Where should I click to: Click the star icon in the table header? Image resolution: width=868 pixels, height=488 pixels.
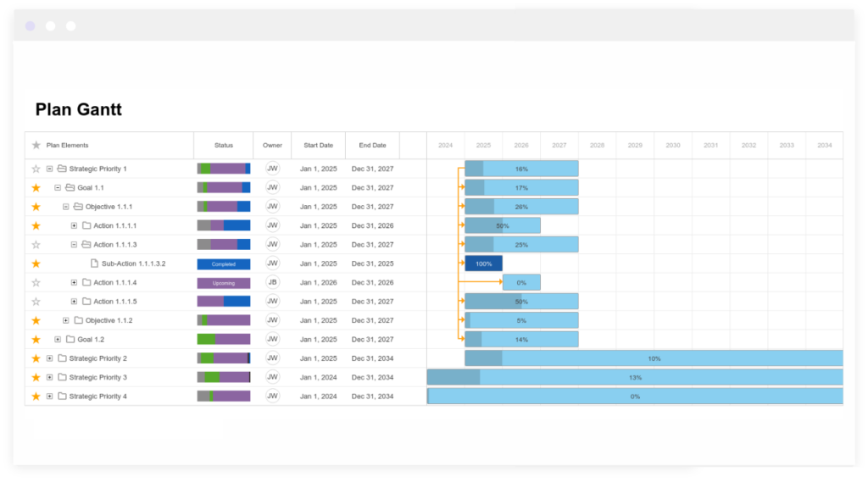[36, 145]
